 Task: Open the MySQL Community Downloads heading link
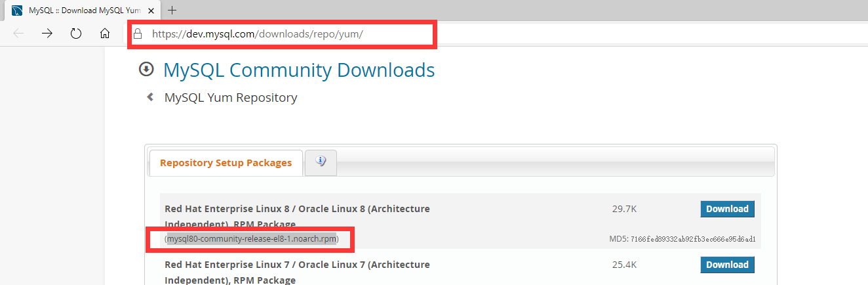[299, 70]
